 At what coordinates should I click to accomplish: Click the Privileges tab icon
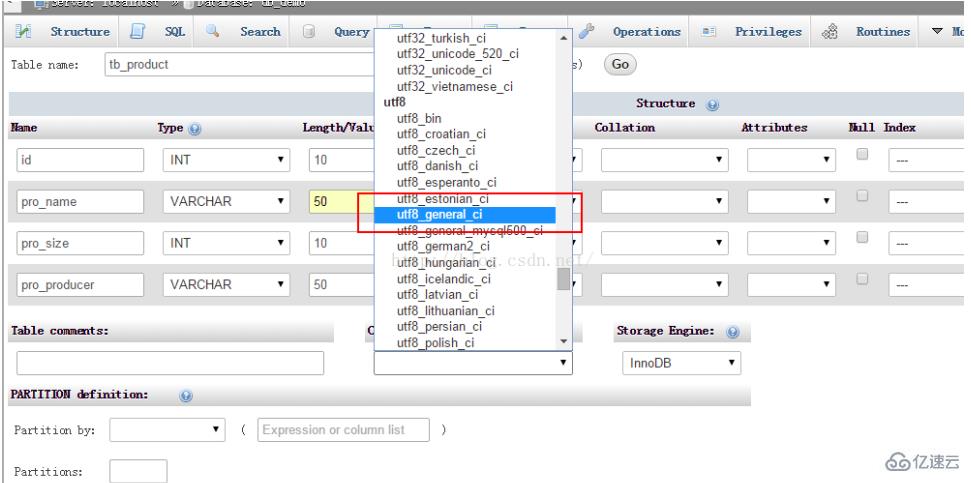(709, 32)
